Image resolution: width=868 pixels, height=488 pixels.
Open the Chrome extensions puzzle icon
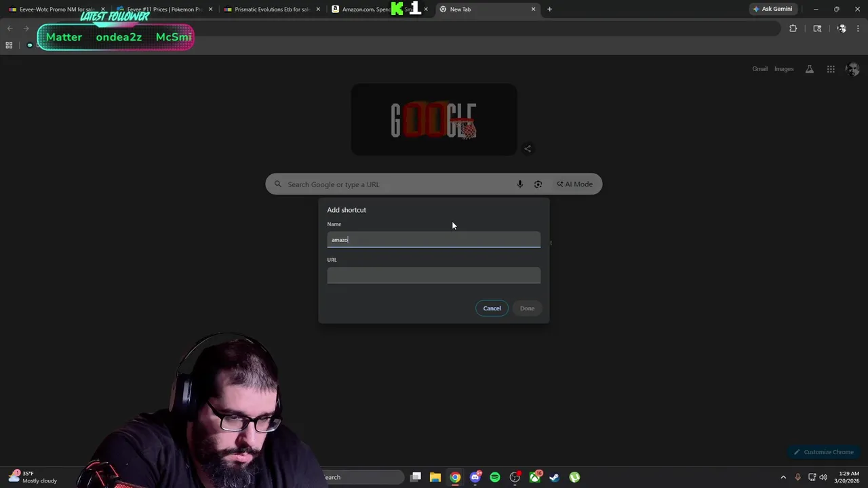tap(793, 28)
